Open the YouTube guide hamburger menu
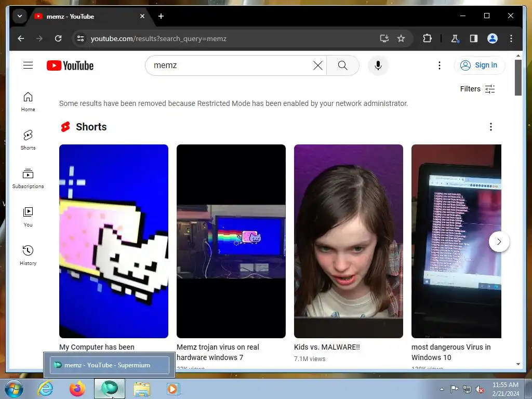Viewport: 532px width, 399px height. (x=28, y=65)
